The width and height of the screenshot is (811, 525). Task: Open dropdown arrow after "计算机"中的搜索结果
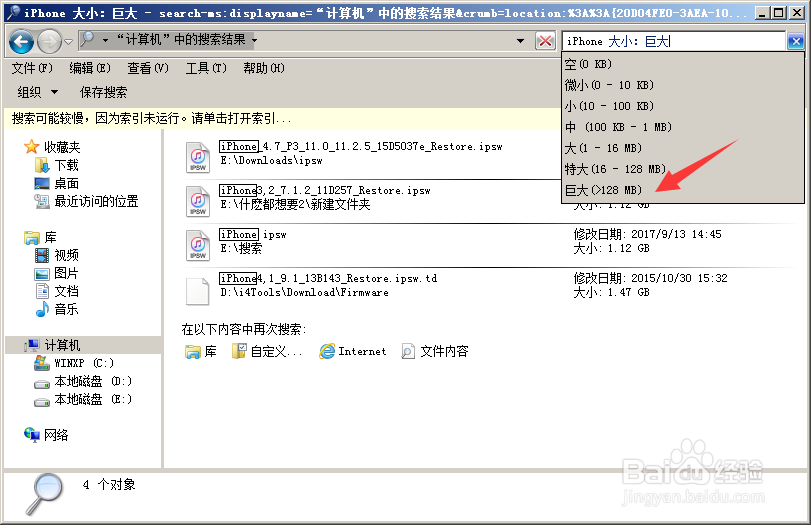click(x=254, y=40)
